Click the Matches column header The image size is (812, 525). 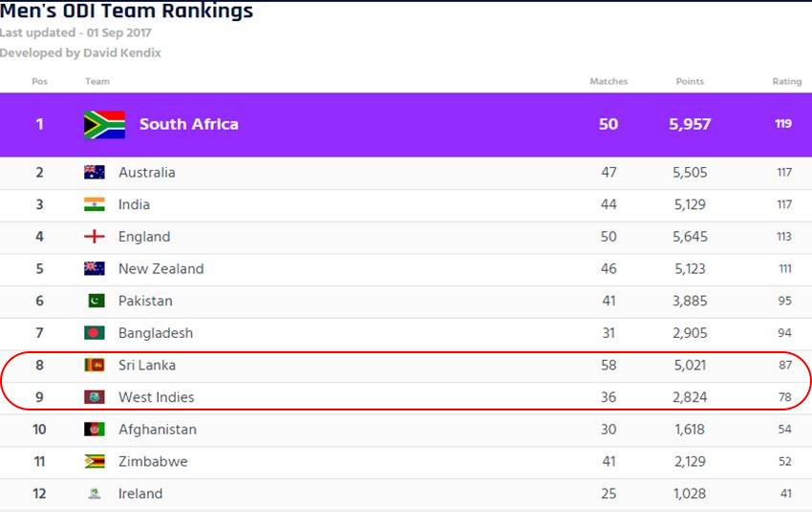tap(609, 81)
